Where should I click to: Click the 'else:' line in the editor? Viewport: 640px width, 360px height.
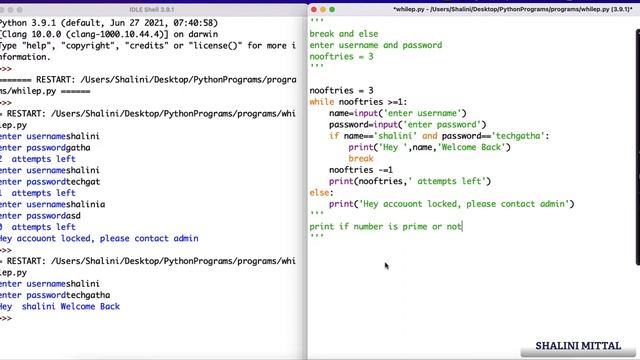click(321, 192)
